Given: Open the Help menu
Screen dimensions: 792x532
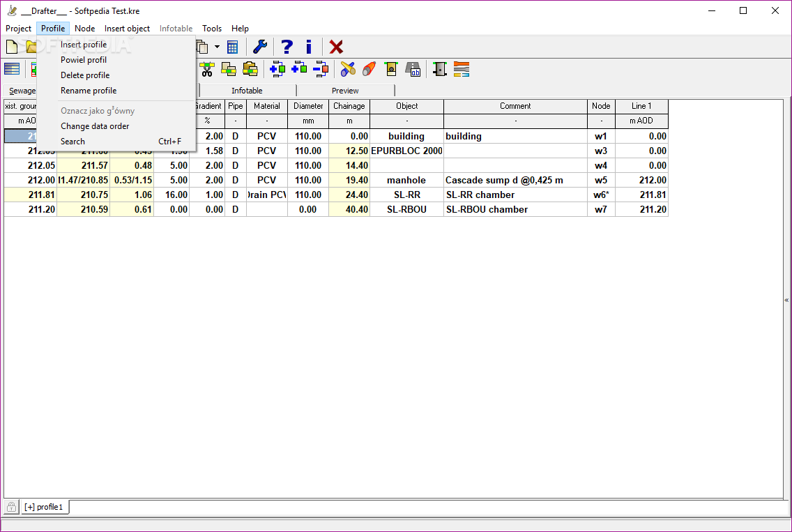Looking at the screenshot, I should pos(240,29).
